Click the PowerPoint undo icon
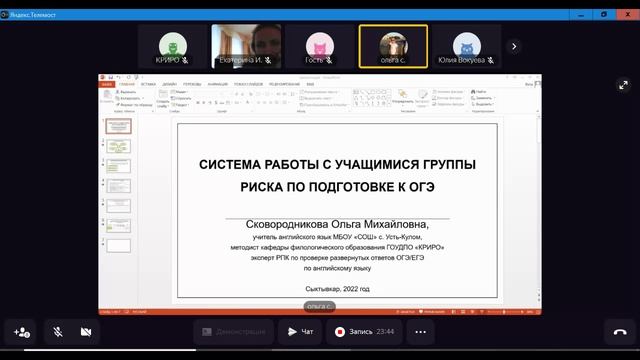The height and width of the screenshot is (360, 640). 118,77
